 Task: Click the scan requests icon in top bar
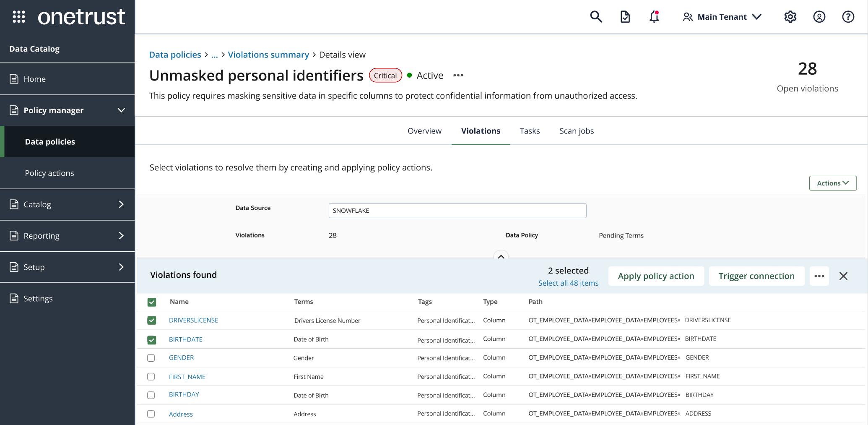click(x=625, y=17)
